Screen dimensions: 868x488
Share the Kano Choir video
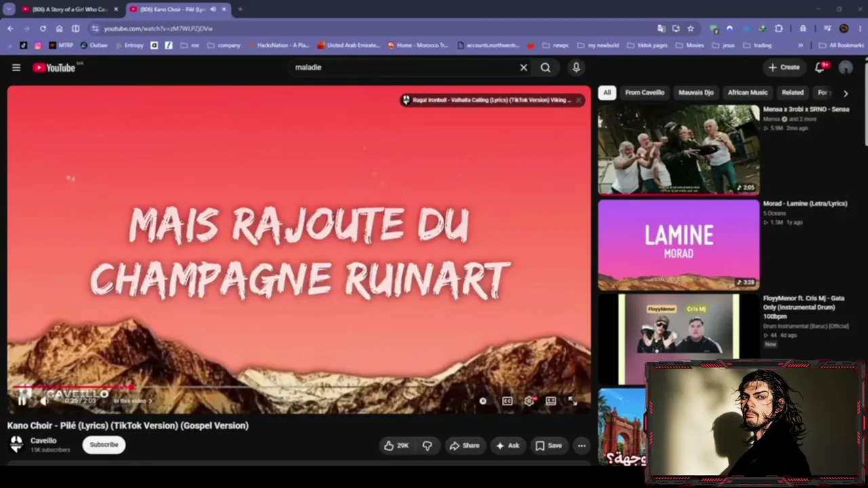(464, 445)
